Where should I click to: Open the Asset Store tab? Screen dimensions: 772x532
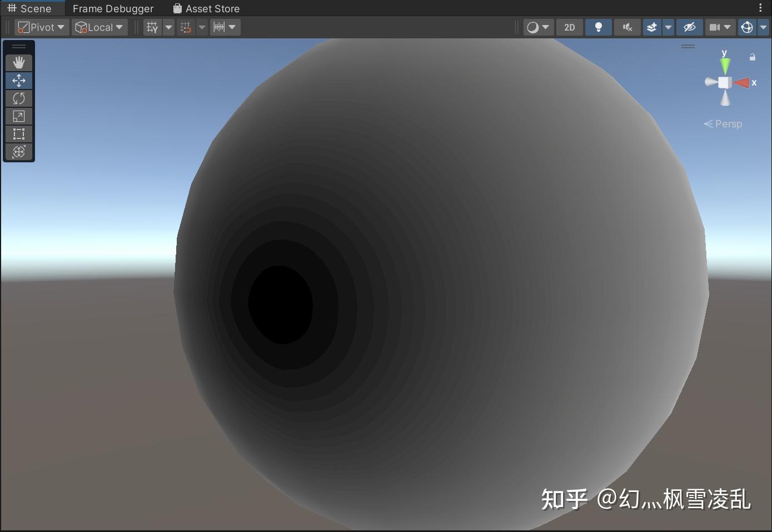coord(206,8)
